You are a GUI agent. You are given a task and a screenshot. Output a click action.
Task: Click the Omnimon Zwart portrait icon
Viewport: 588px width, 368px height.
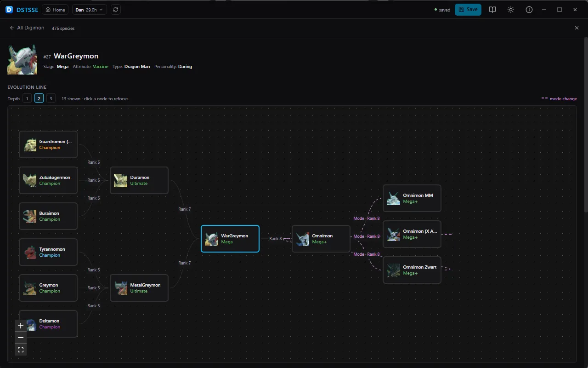pyautogui.click(x=394, y=270)
